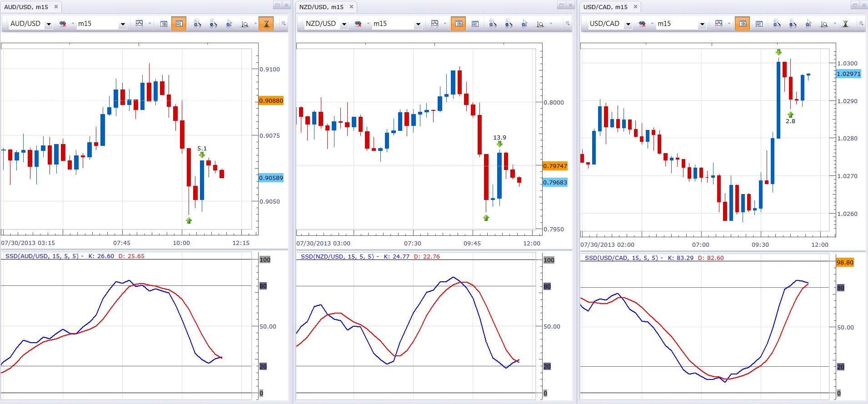Viewport: 868px width, 404px height.
Task: Open the NZD/USD symbol dropdown
Action: tap(344, 24)
